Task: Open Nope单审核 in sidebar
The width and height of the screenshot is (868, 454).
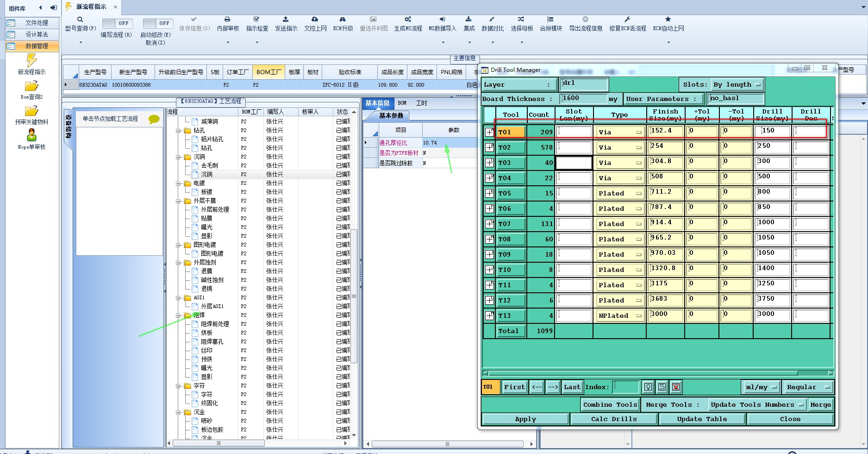Action: pos(31,135)
